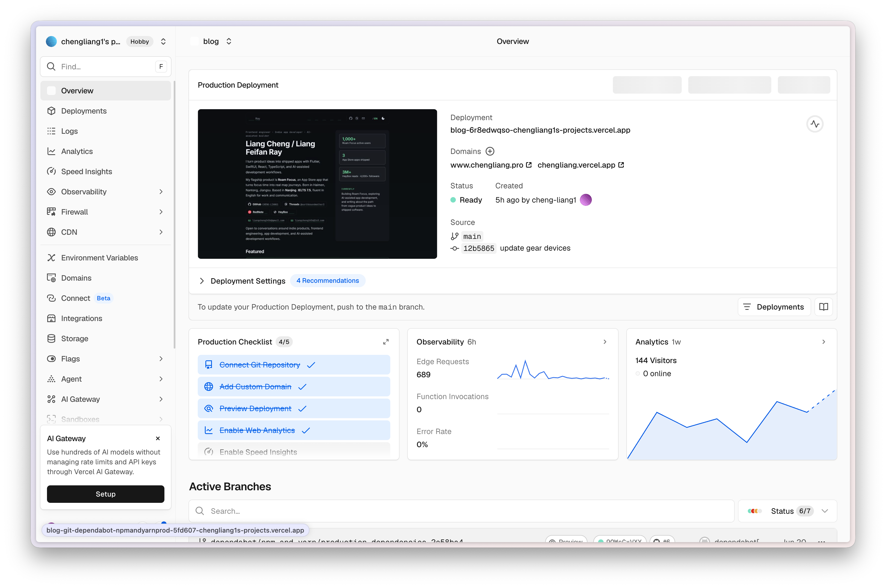The height and width of the screenshot is (588, 886).
Task: Click the Connect Git Repository checklist item
Action: coord(294,365)
